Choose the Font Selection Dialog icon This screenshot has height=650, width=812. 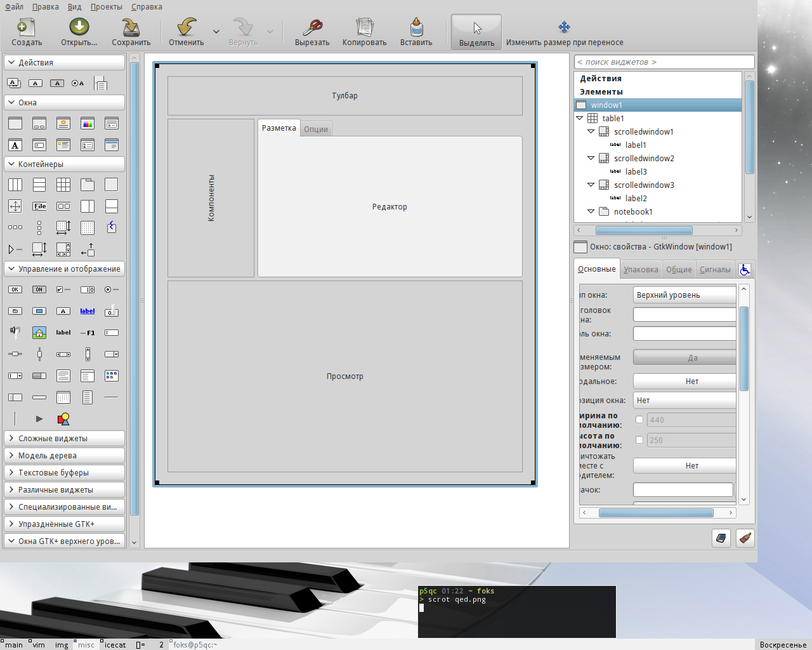(15, 145)
